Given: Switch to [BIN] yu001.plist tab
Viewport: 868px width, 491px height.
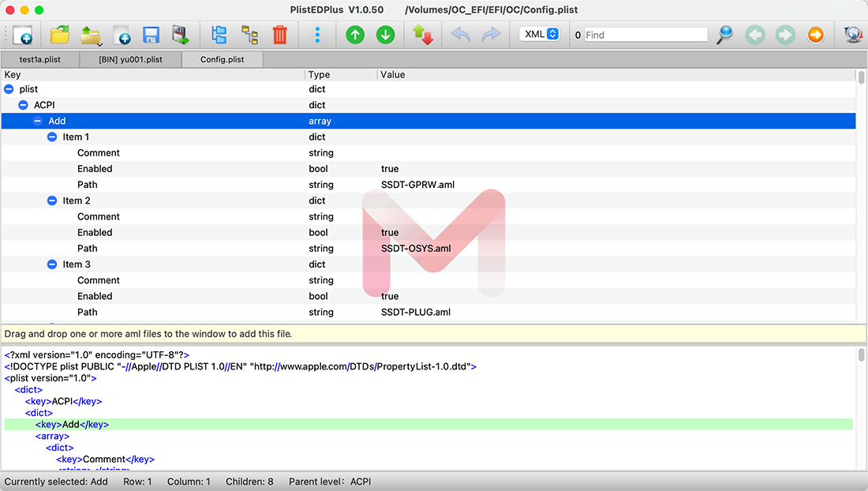Looking at the screenshot, I should (x=131, y=59).
